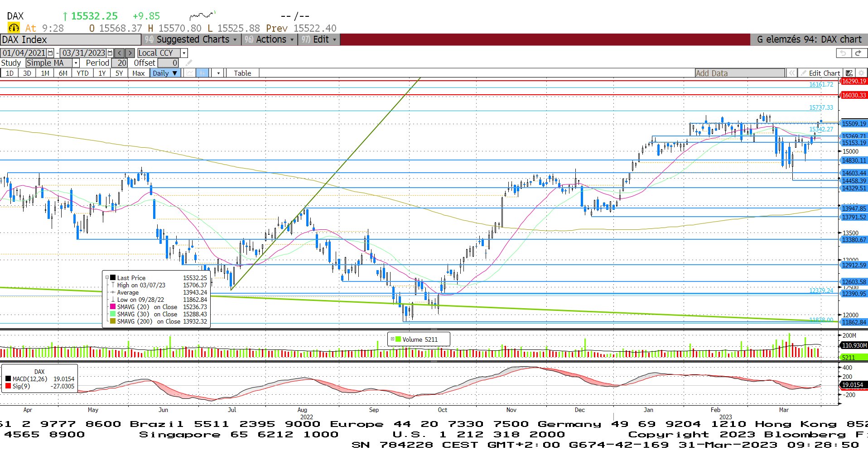Click the green Volume legend color swatch
The height and width of the screenshot is (470, 868).
398,339
